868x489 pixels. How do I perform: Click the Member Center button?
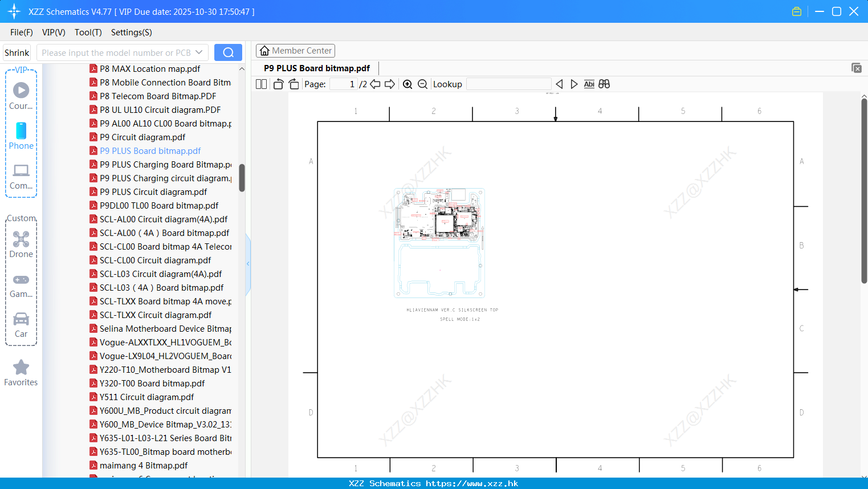[x=295, y=51]
